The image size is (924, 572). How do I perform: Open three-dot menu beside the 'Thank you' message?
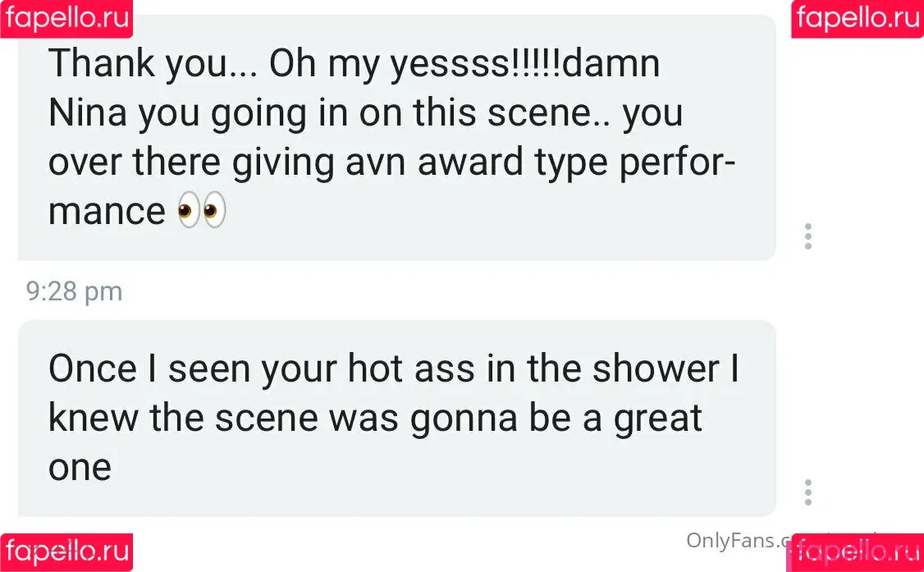[x=808, y=236]
